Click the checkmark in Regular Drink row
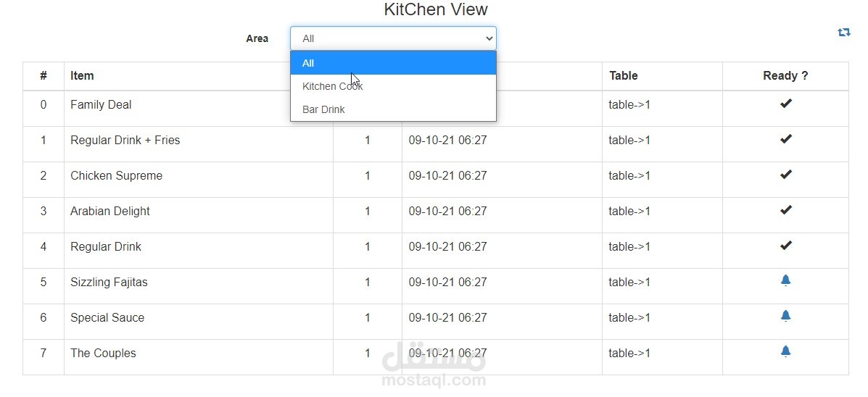Image resolution: width=868 pixels, height=397 pixels. 785,246
